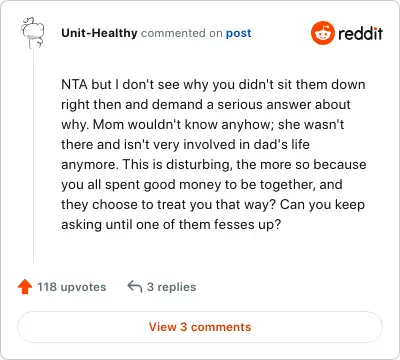The width and height of the screenshot is (400, 360).
Task: Click the orange Reddit Snoo logo
Action: click(322, 33)
